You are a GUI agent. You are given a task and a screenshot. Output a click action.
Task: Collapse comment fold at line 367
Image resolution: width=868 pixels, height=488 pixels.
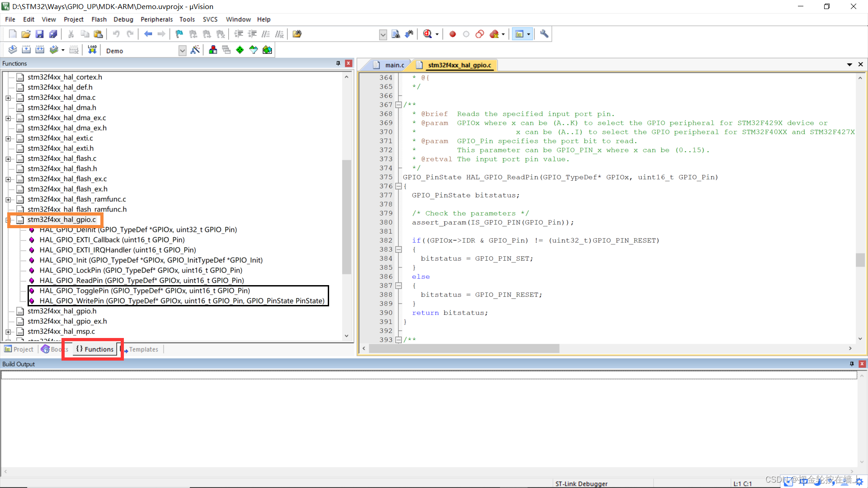pos(398,105)
